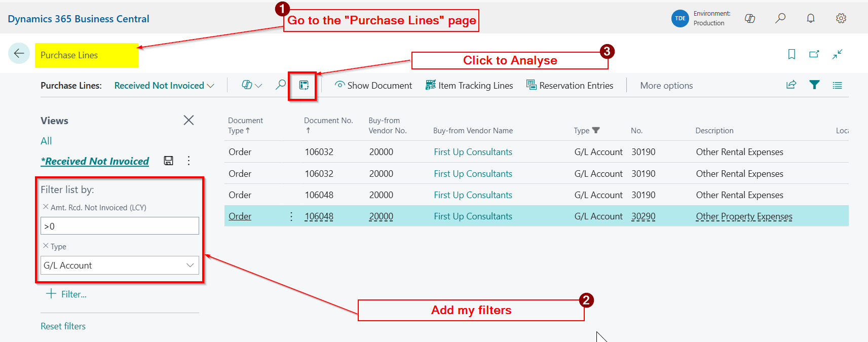Click the Amt. Rcd. Not Invoiced filter field
This screenshot has width=868, height=342.
pos(120,226)
